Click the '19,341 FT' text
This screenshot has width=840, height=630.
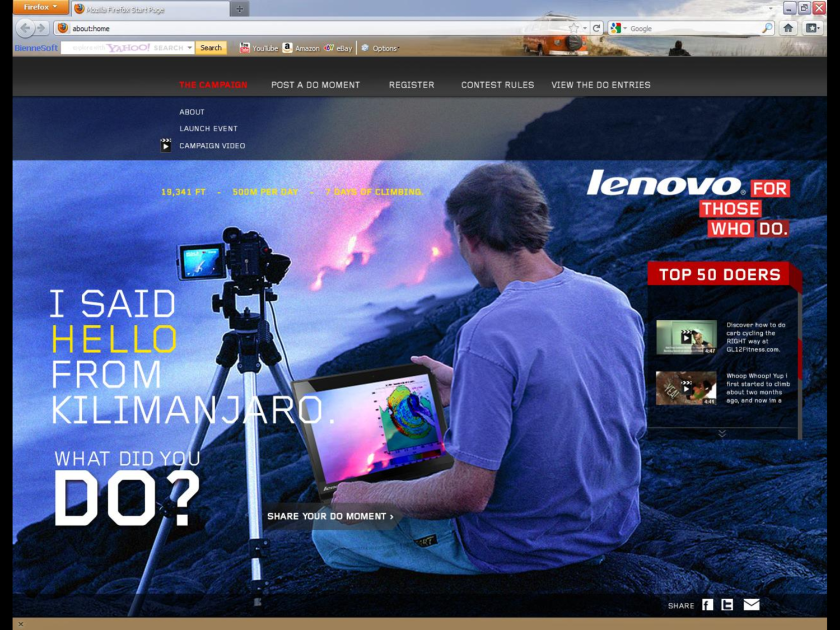183,192
